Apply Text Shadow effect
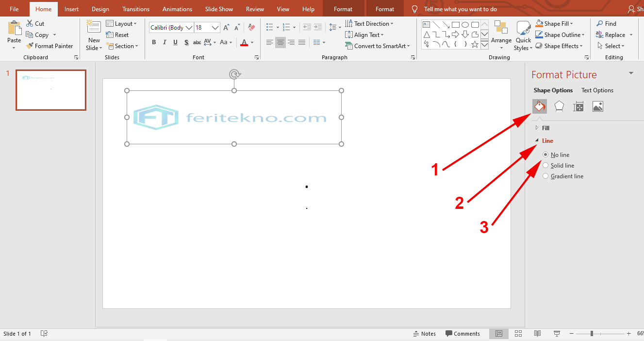Viewport: 644px width, 341px height. pyautogui.click(x=186, y=42)
